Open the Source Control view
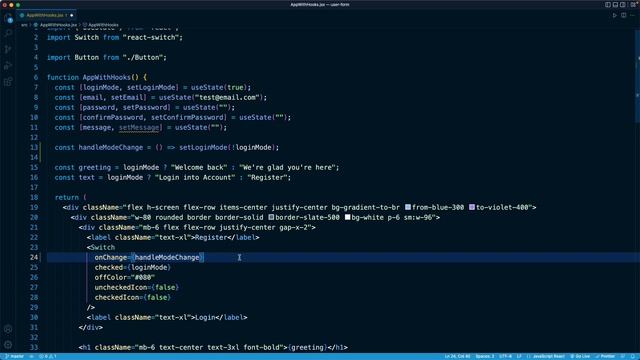Screen dimensions: 640x360 click(8, 49)
